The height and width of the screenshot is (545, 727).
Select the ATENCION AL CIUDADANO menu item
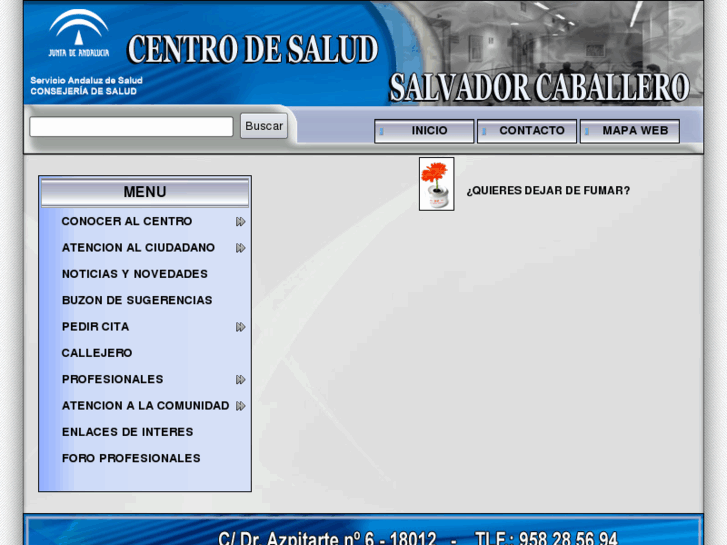tap(138, 248)
